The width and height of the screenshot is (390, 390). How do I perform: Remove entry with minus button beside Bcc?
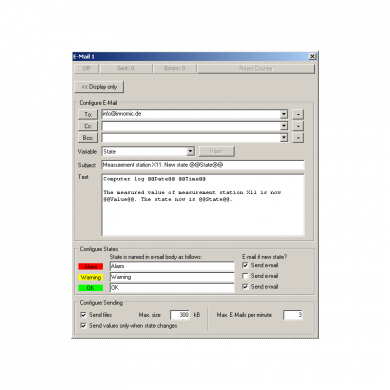pos(298,138)
